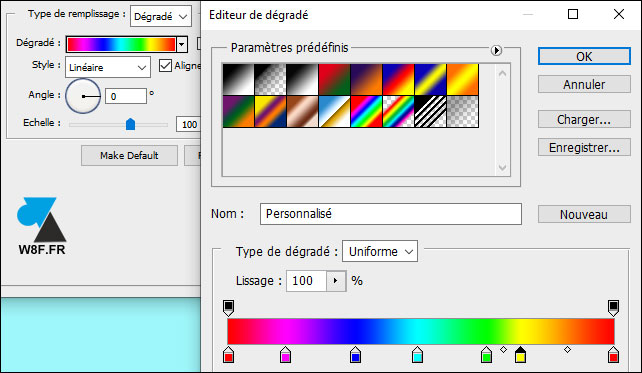Create new gradient with Nouveau button
642x373 pixels.
[584, 215]
